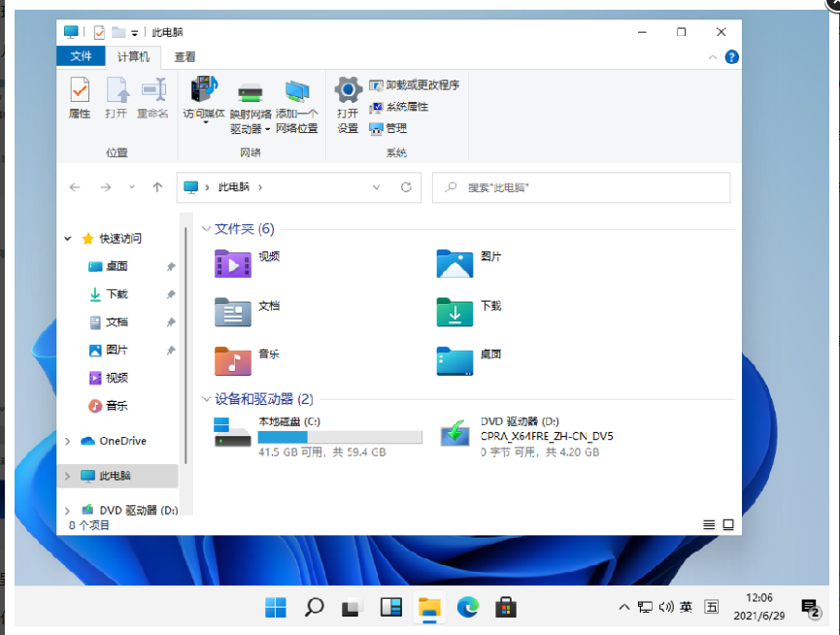Image resolution: width=840 pixels, height=635 pixels.
Task: Open the 文件 (File) menu
Action: (81, 56)
